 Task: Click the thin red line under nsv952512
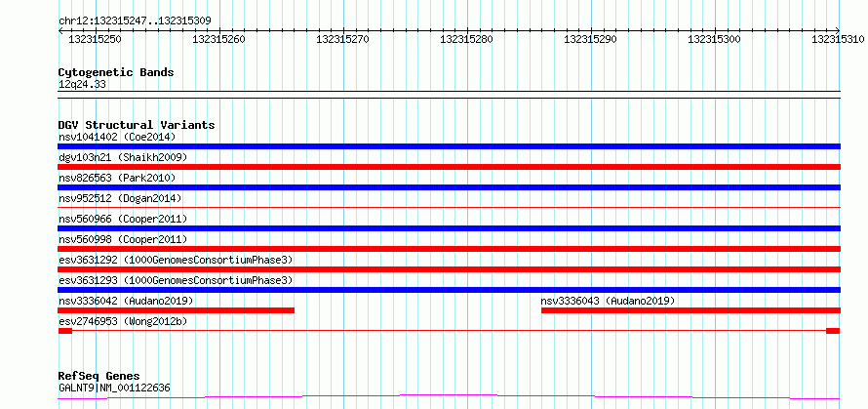(x=450, y=207)
